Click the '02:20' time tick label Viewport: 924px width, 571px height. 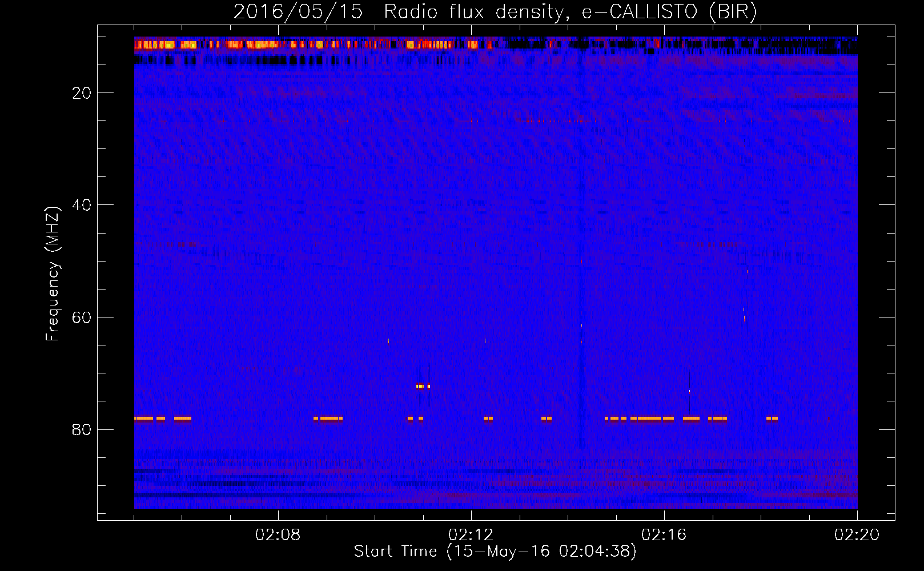click(x=857, y=535)
